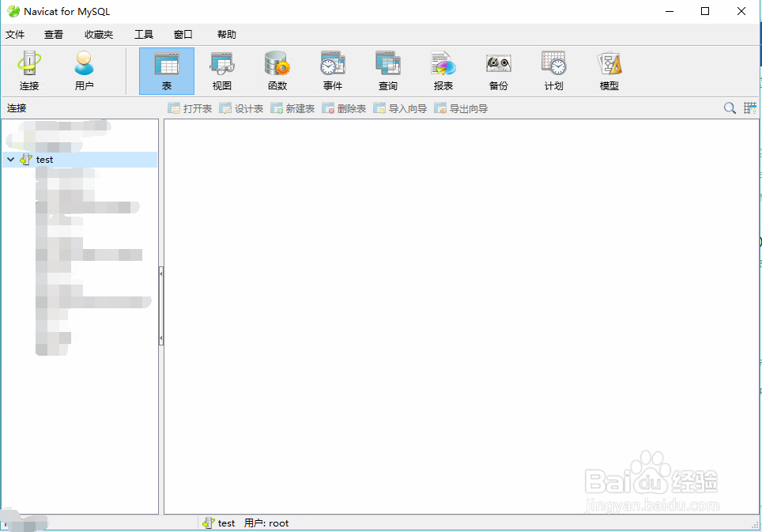Select the 事件 (Event) toolbar icon
The width and height of the screenshot is (762, 532).
tap(333, 71)
